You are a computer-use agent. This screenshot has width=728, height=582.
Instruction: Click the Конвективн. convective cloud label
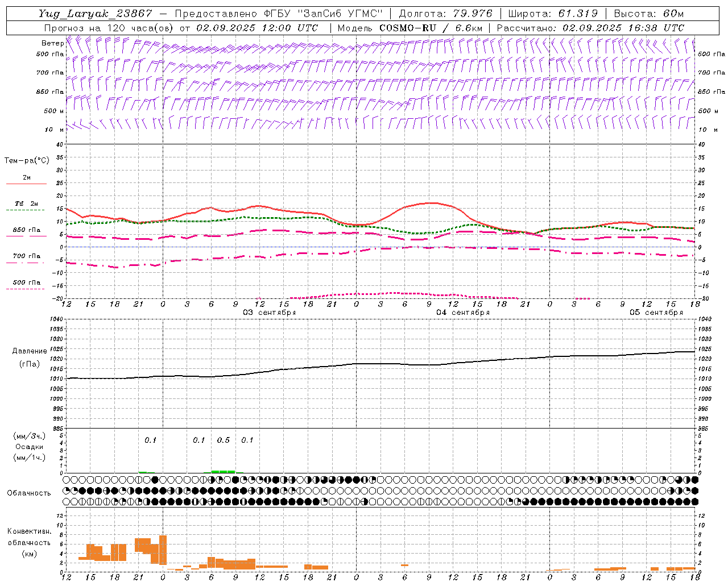(29, 531)
